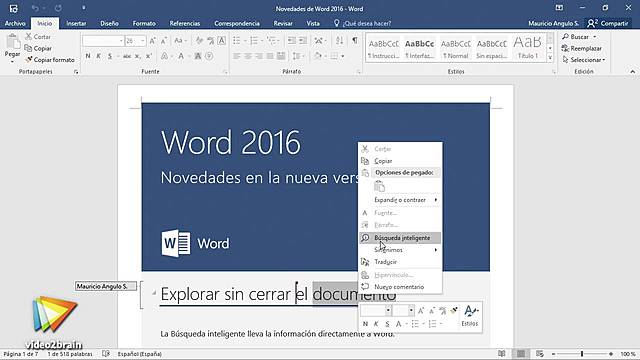Viewport: 640px width, 360px height.
Task: Click the redo icon in quick access bar
Action: click(x=58, y=8)
